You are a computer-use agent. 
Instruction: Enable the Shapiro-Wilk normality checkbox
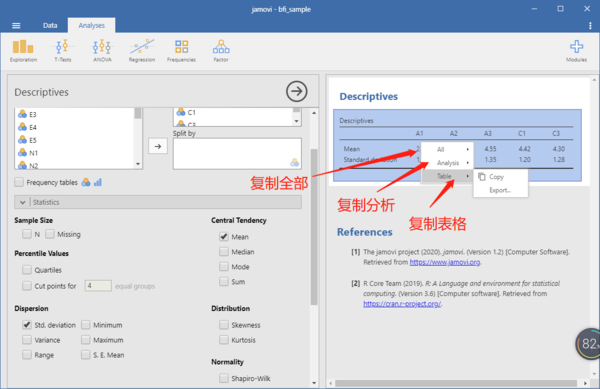[224, 378]
